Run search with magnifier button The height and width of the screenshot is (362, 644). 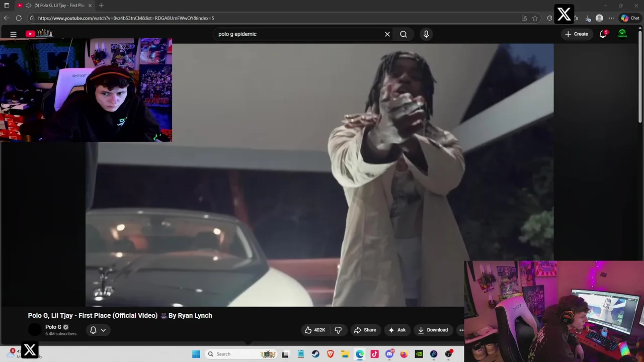pyautogui.click(x=404, y=34)
